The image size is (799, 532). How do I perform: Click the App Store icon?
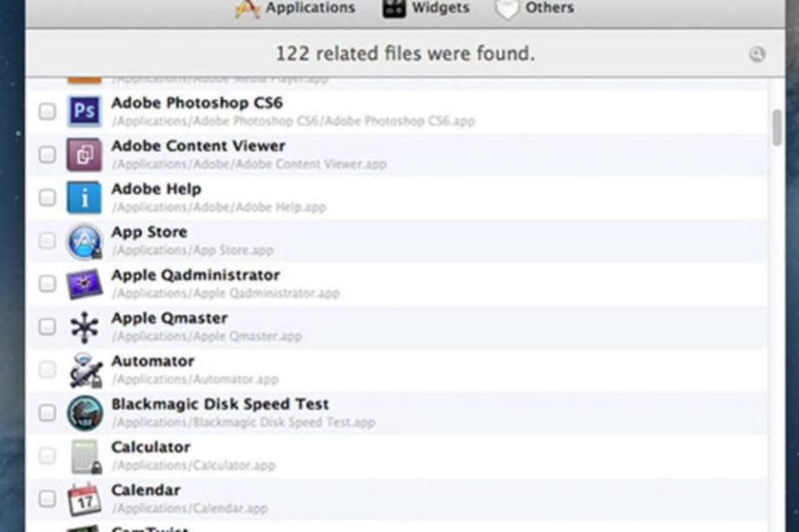point(84,240)
